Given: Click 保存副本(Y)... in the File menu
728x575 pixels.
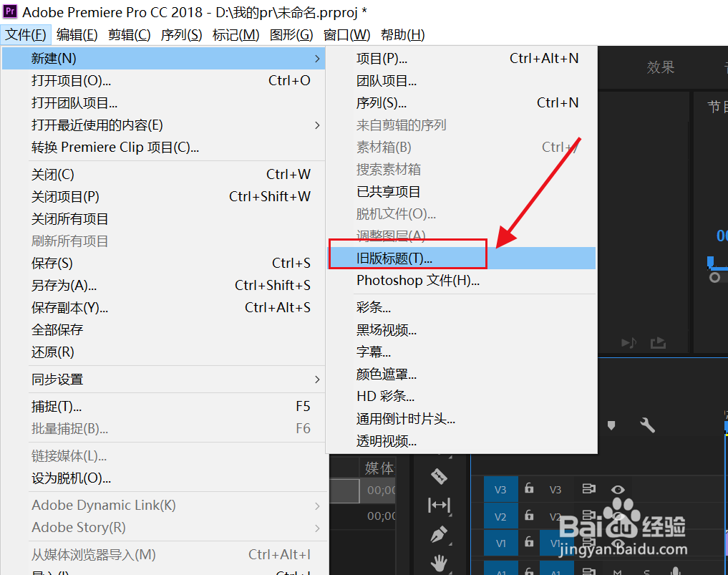Looking at the screenshot, I should point(163,308).
